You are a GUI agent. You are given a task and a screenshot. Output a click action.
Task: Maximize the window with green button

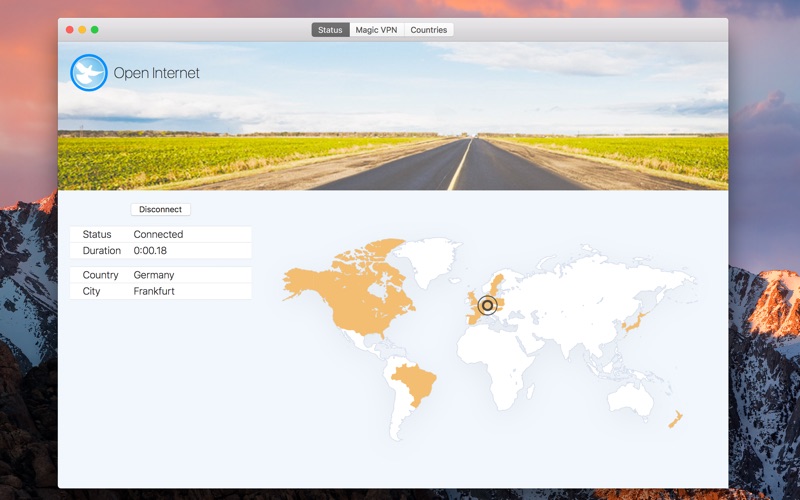[94, 30]
